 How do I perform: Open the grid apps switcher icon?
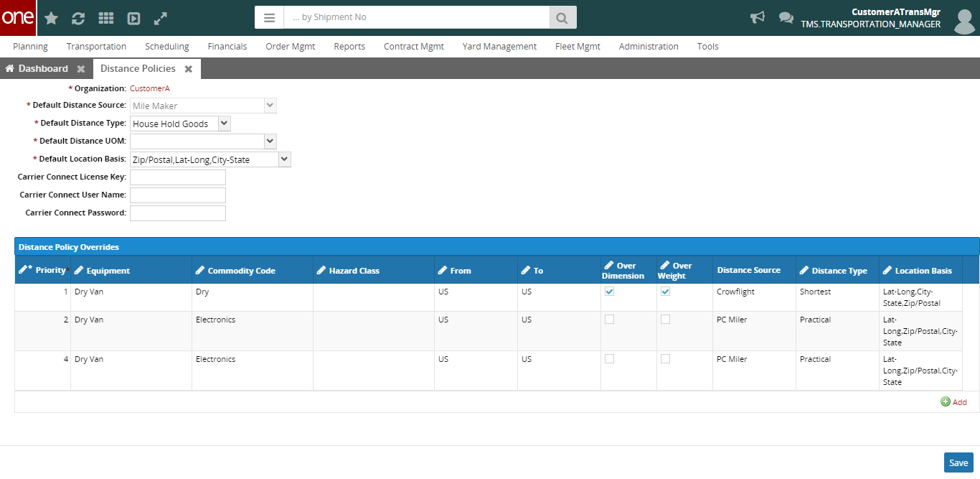[106, 18]
